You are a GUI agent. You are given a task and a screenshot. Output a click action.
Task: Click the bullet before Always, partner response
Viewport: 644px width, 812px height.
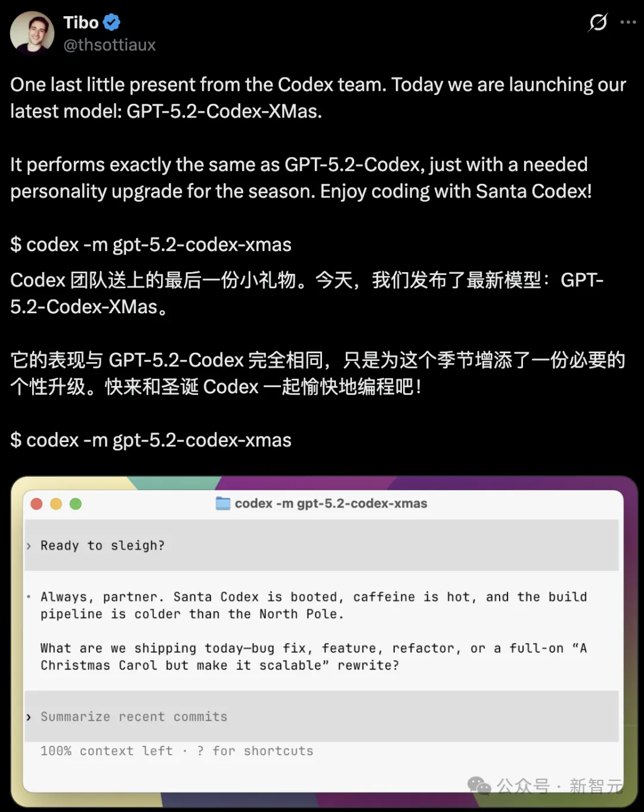click(29, 597)
